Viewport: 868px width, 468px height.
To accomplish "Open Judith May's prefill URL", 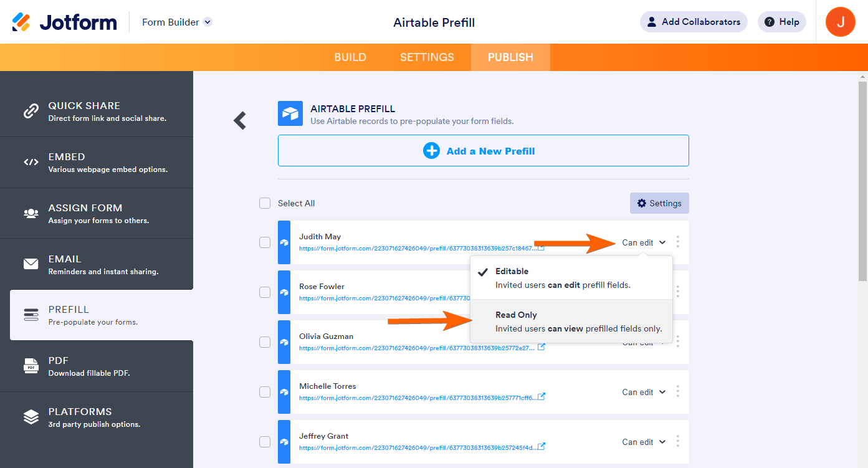I will [x=417, y=248].
